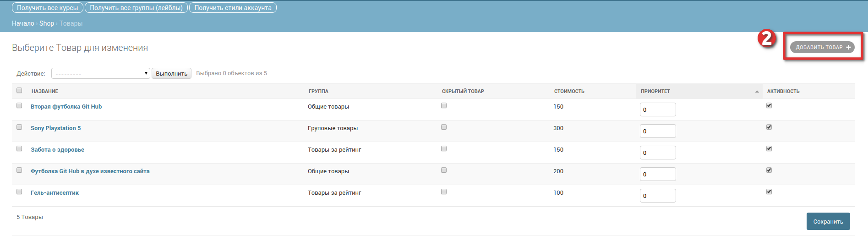Select row checkbox for Забота о здоровье
The width and height of the screenshot is (868, 252).
point(19,148)
